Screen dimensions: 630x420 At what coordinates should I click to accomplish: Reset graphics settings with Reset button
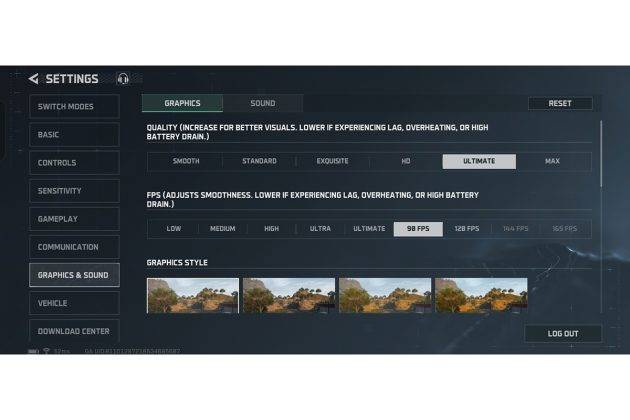click(x=560, y=103)
